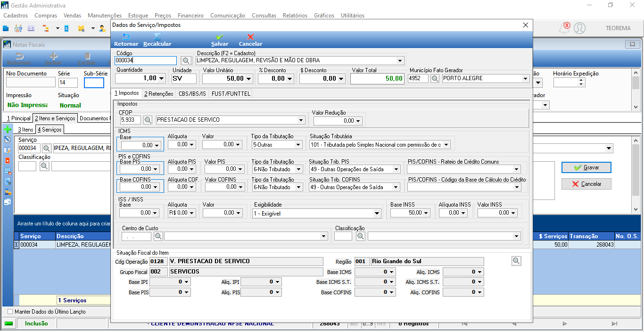The width and height of the screenshot is (644, 332).
Task: Click the Cancelar button beside Gravar
Action: coord(586,184)
